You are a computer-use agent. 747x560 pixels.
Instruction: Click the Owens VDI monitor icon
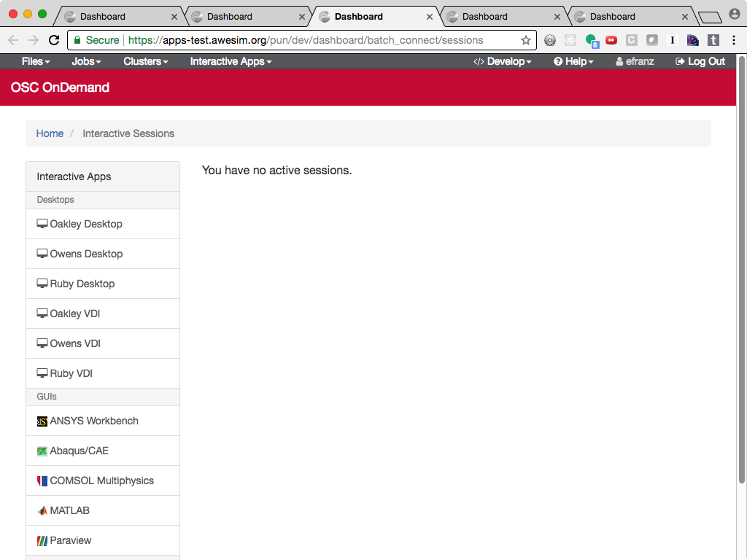pyautogui.click(x=42, y=343)
